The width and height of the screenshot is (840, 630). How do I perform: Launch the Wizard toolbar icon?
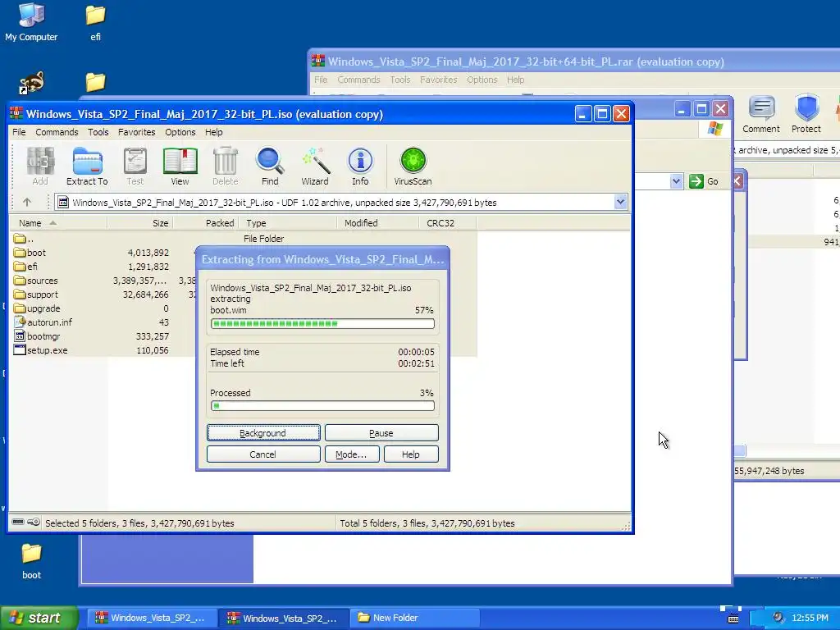pos(315,166)
